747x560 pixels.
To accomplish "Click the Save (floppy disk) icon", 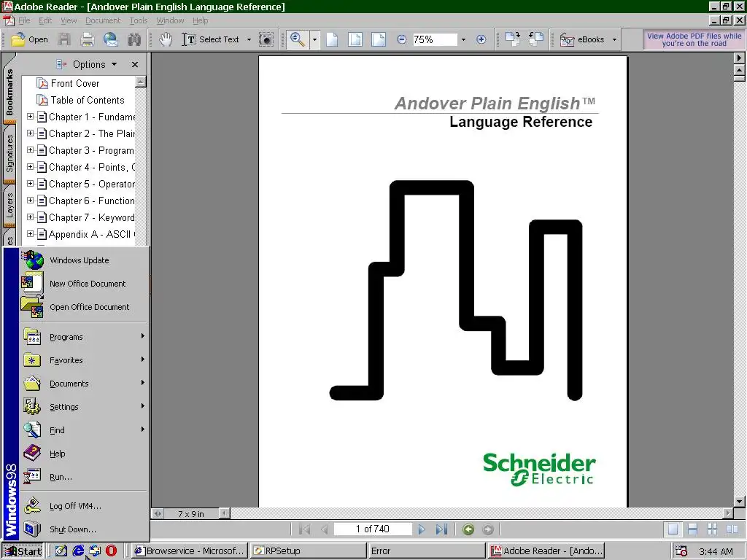I will pos(64,39).
